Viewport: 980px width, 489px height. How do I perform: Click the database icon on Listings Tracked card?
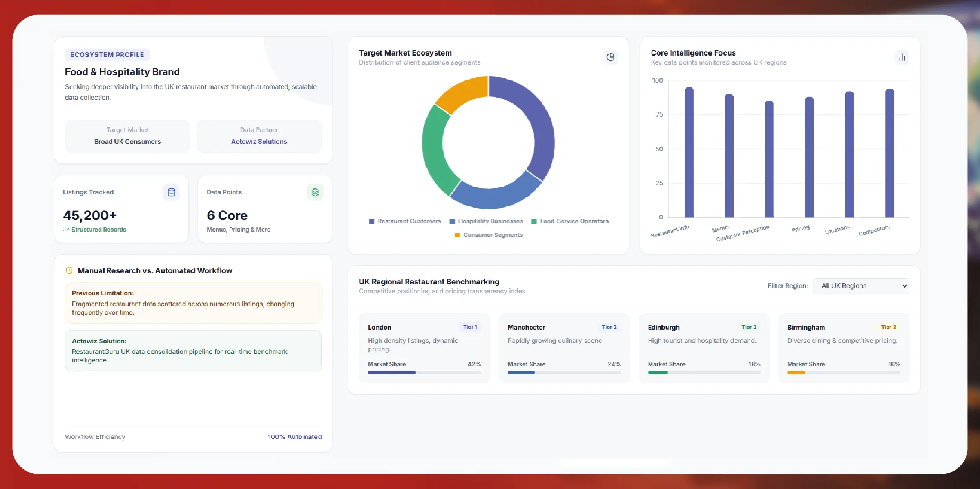tap(171, 192)
